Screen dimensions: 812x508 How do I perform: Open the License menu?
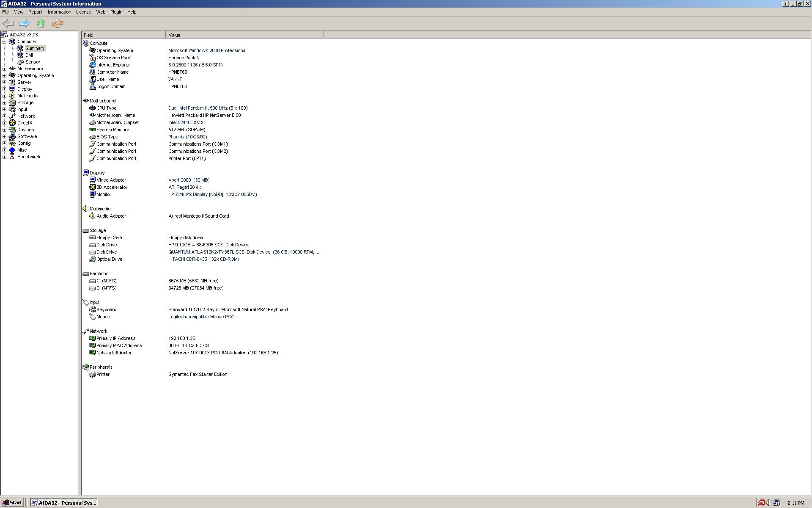pos(83,12)
